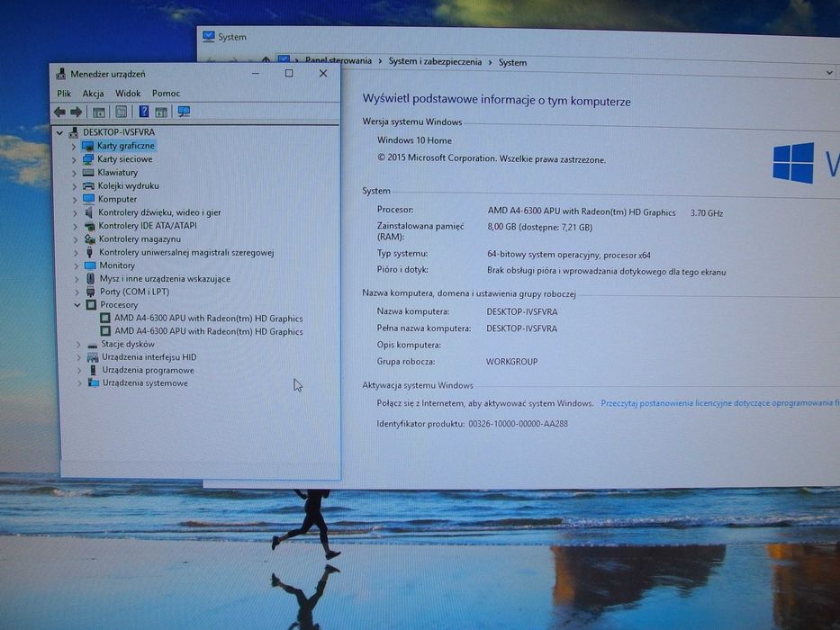840x630 pixels.
Task: Go to System i zabezpieczenia breadcrumb
Action: (x=435, y=61)
